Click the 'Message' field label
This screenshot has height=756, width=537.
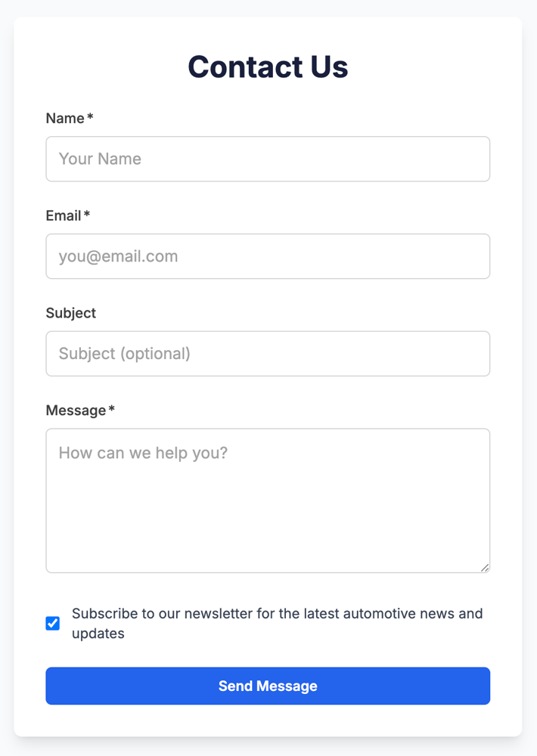(x=76, y=411)
